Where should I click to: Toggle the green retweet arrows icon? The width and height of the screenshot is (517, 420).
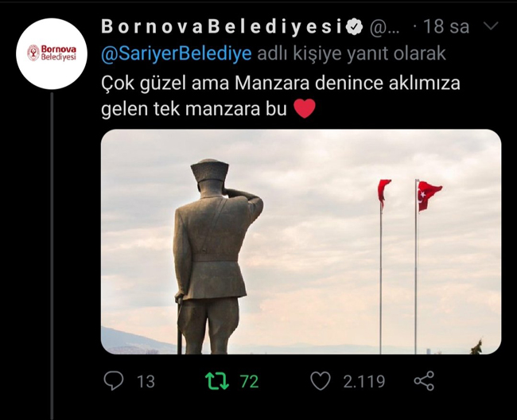[x=217, y=381]
